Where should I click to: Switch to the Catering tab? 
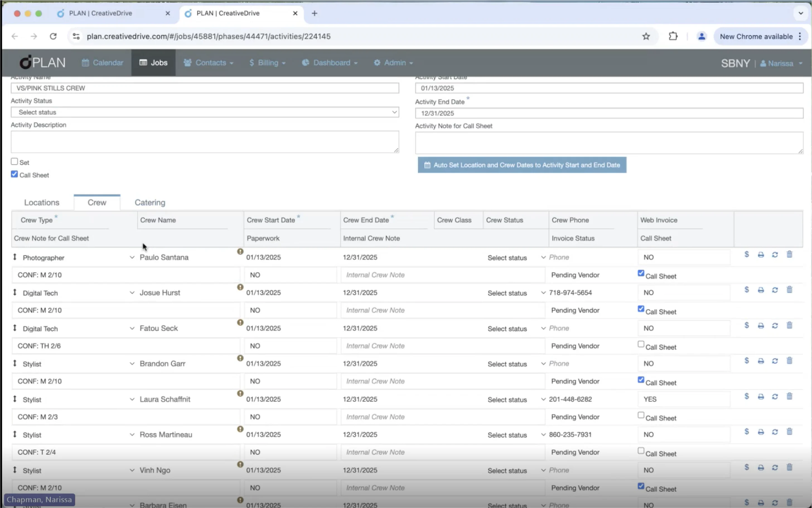[150, 203]
